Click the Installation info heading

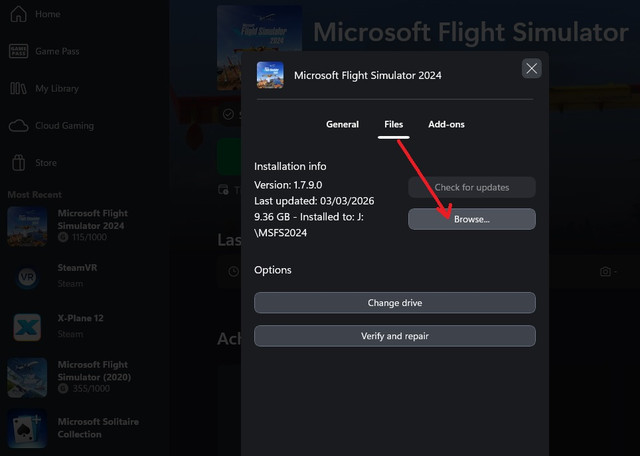[x=290, y=167]
